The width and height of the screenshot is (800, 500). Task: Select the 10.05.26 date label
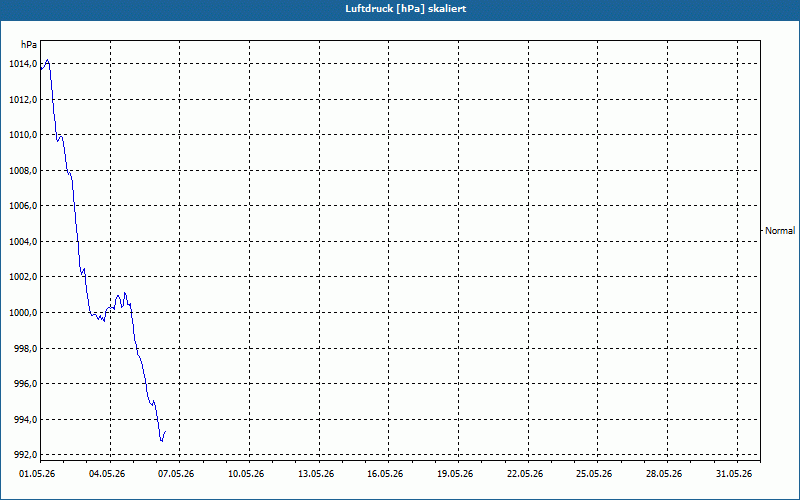246,474
